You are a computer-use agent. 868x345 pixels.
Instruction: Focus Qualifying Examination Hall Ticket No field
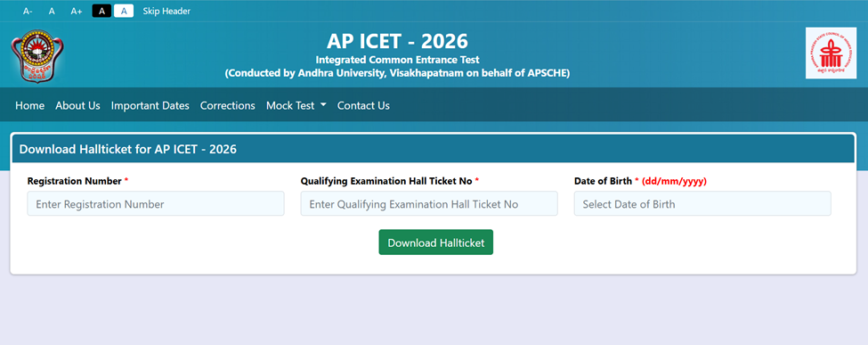pyautogui.click(x=429, y=203)
